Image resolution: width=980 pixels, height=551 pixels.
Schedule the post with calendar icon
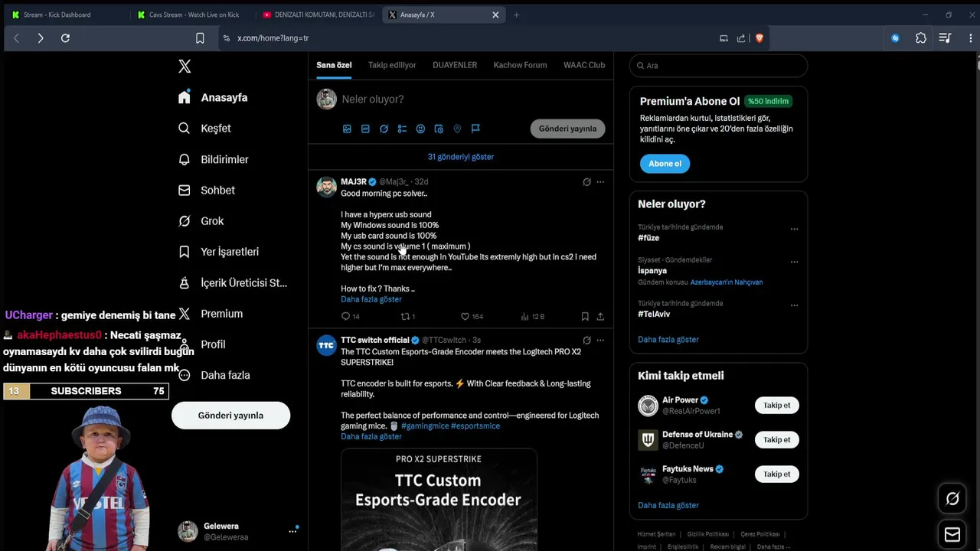click(439, 129)
